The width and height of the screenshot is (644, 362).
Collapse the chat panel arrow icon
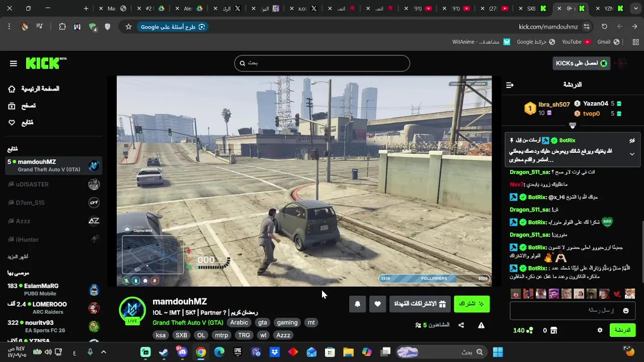pos(510,85)
